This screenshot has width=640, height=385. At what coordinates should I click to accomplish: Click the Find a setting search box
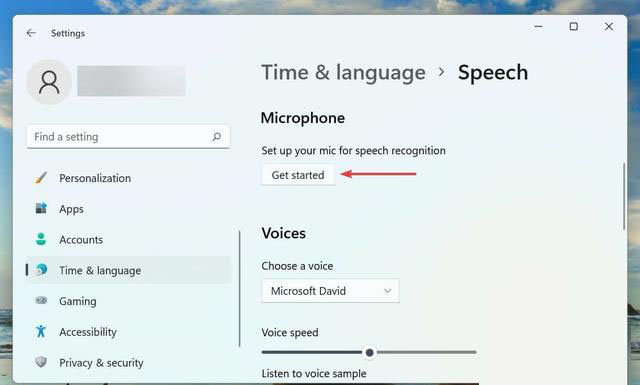tap(128, 136)
